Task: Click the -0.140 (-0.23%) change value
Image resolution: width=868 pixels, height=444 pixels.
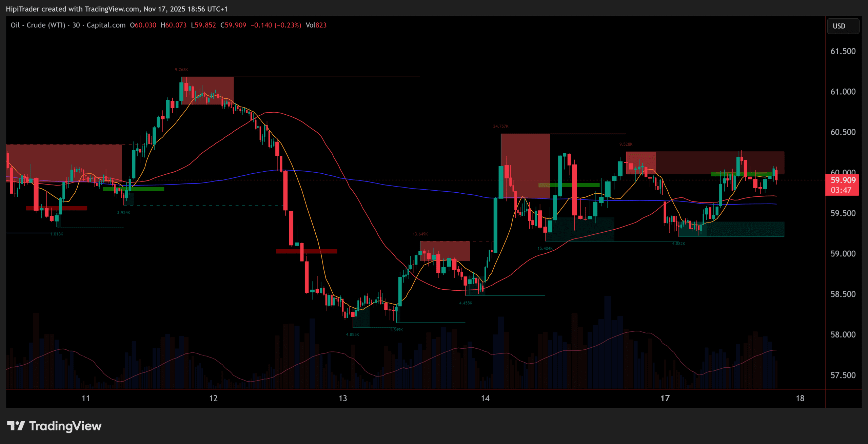Action: pos(276,25)
